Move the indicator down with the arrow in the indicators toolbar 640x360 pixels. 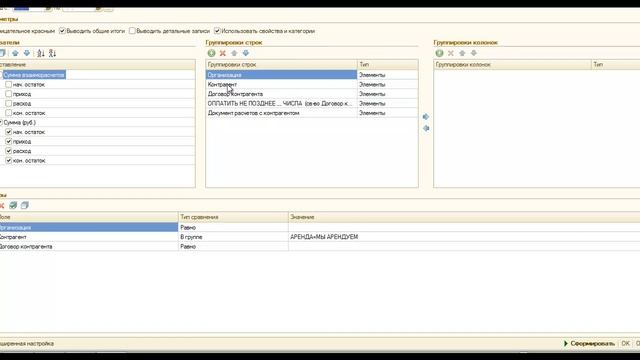(x=27, y=53)
